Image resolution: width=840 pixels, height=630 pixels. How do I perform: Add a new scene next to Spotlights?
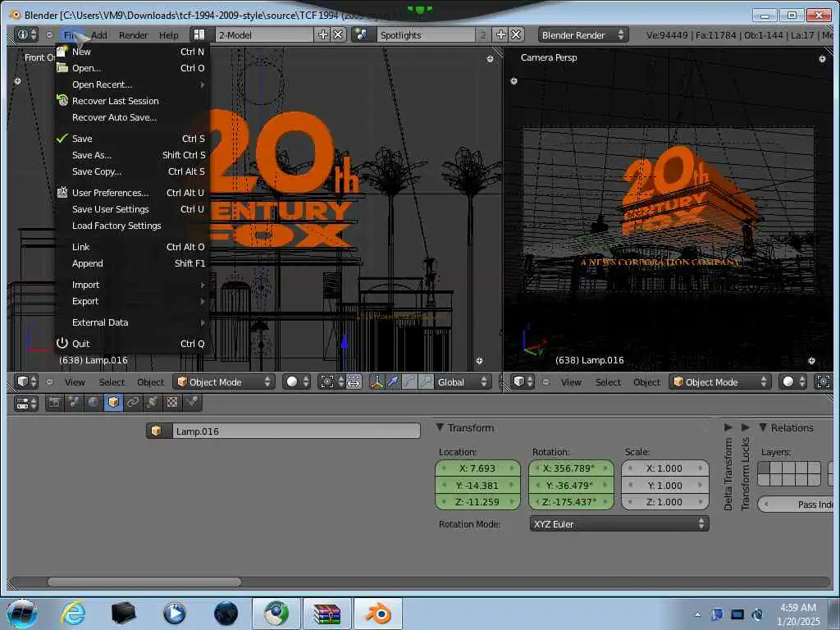[501, 34]
